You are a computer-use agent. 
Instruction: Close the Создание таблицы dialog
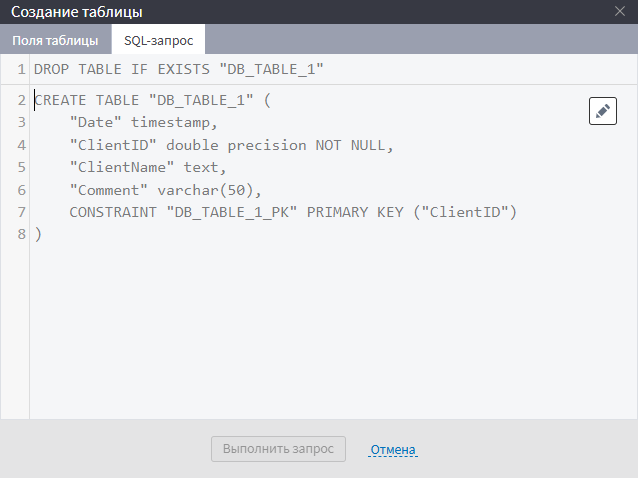pyautogui.click(x=620, y=12)
